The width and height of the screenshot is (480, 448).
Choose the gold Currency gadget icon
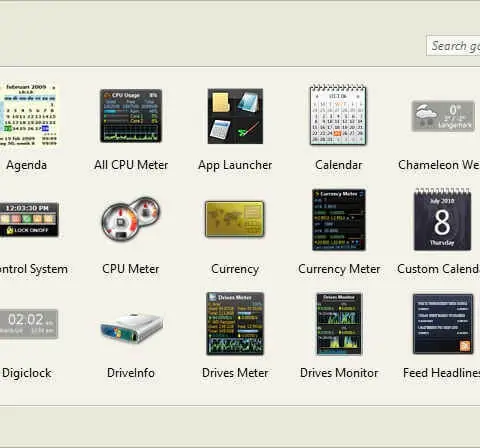[x=235, y=219]
